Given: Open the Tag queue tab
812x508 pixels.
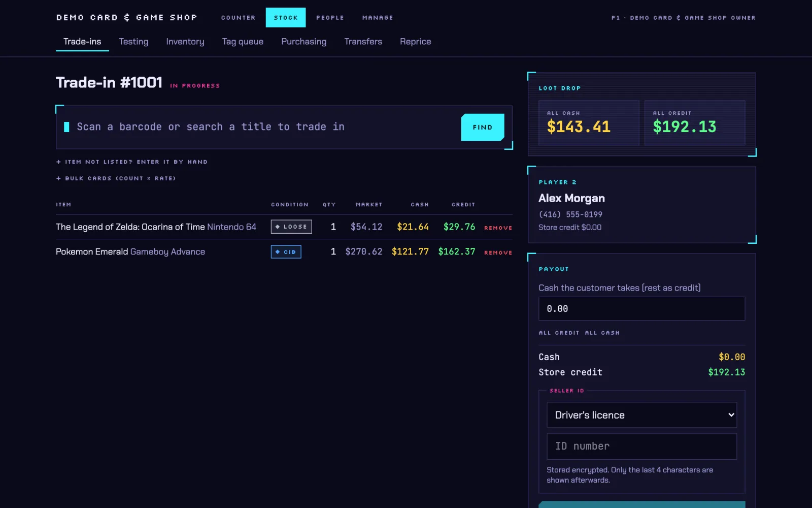Looking at the screenshot, I should (x=243, y=42).
